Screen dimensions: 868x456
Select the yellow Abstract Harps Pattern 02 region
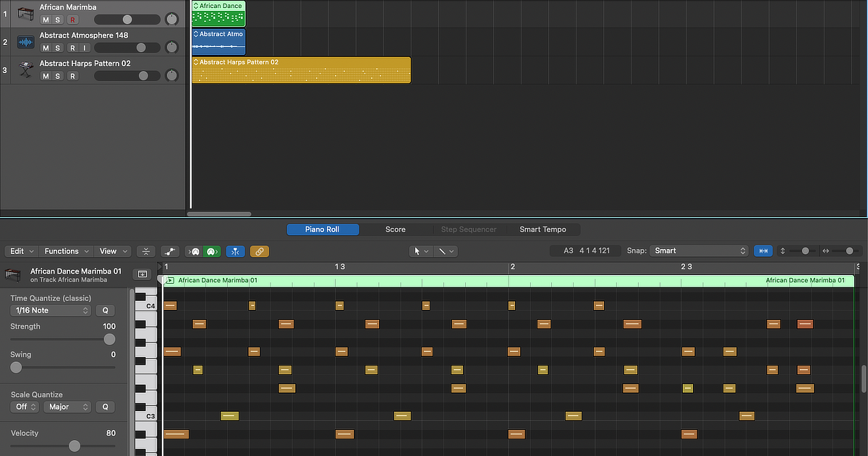coord(301,70)
